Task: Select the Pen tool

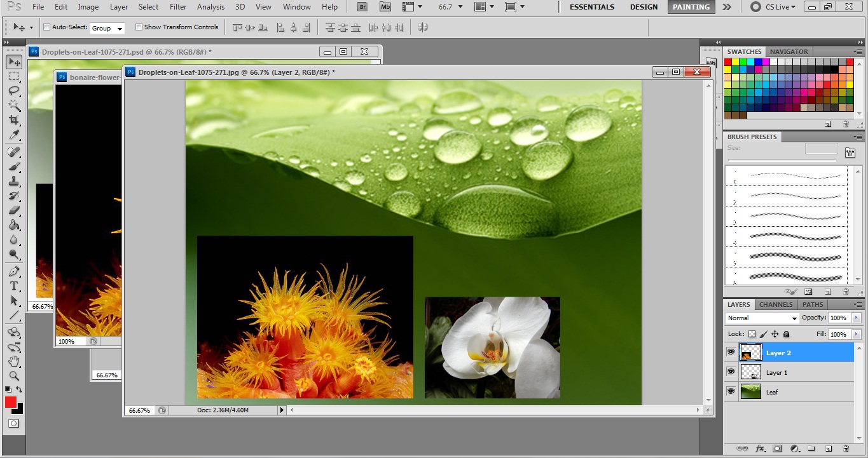Action: point(14,271)
